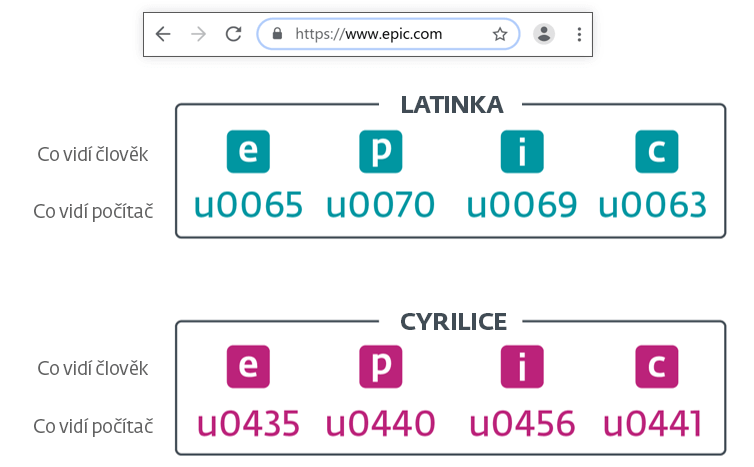
Task: Click the magenta Cyrillic 'c' tile
Action: tap(657, 366)
